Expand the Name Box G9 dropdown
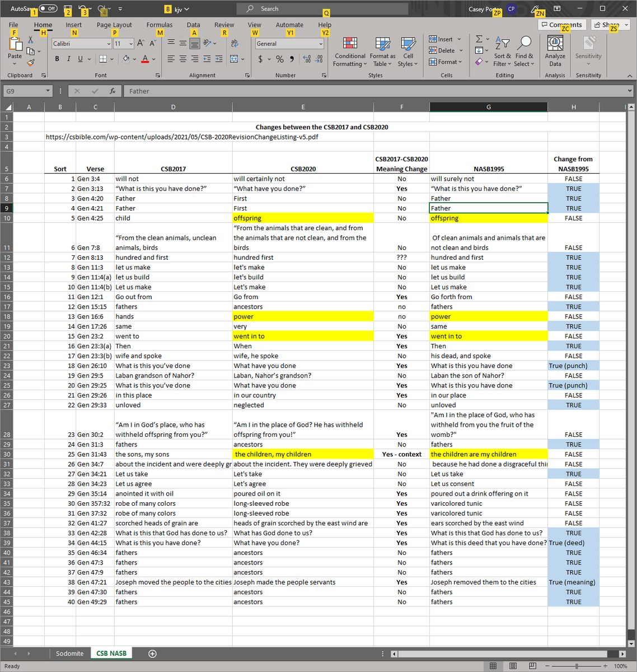Image resolution: width=637 pixels, height=672 pixels. pos(48,91)
